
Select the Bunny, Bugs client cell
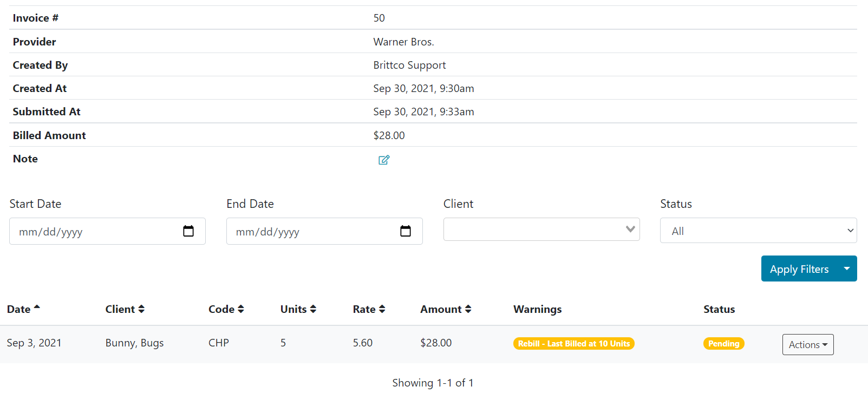[x=134, y=343]
